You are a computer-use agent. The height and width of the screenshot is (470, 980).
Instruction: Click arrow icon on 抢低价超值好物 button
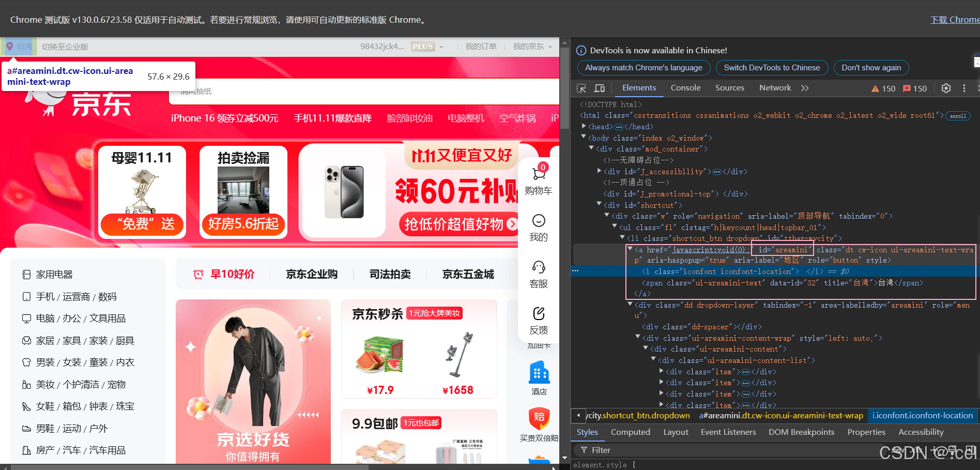point(512,224)
